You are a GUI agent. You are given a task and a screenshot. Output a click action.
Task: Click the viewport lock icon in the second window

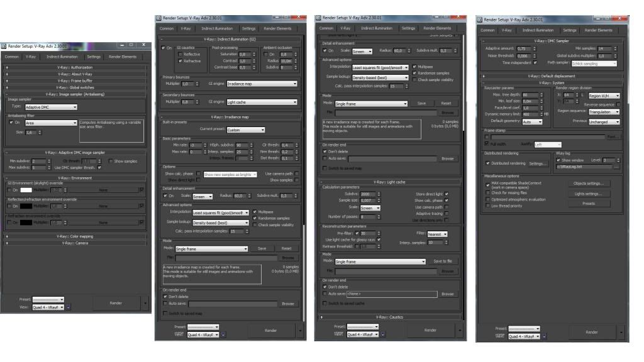pos(223,335)
